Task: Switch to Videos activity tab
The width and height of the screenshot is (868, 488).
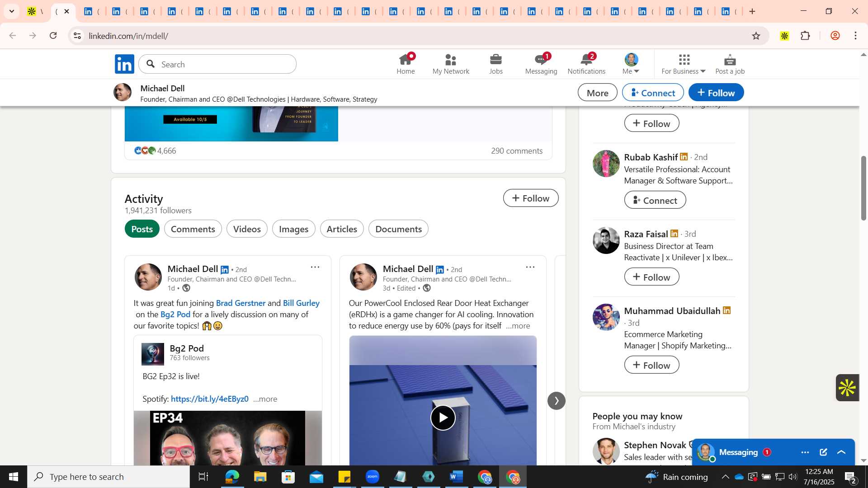Action: 247,229
